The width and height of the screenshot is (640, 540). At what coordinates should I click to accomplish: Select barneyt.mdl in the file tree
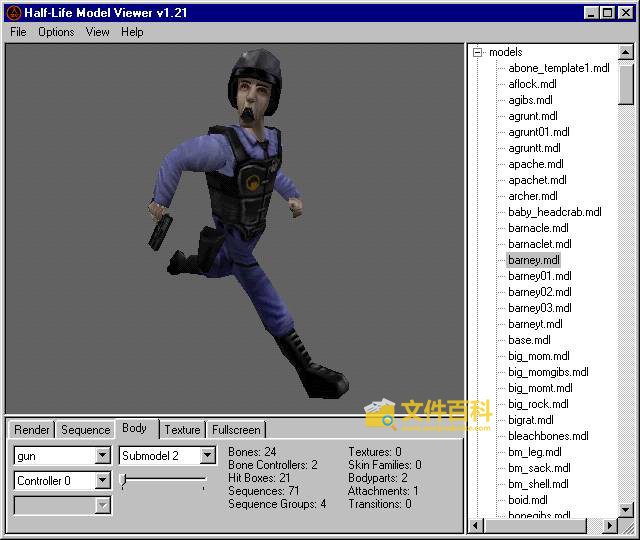coord(535,324)
